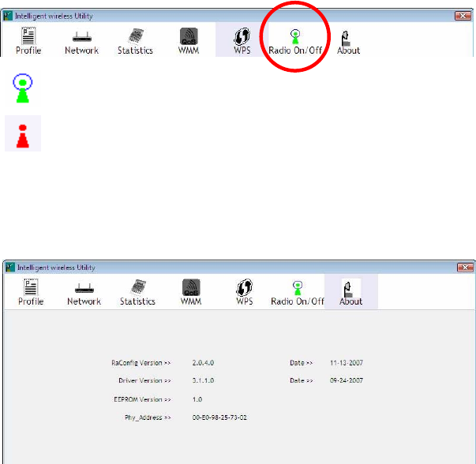This screenshot has height=464, width=476.
Task: Open Profile in the lower utility window
Action: [x=31, y=292]
